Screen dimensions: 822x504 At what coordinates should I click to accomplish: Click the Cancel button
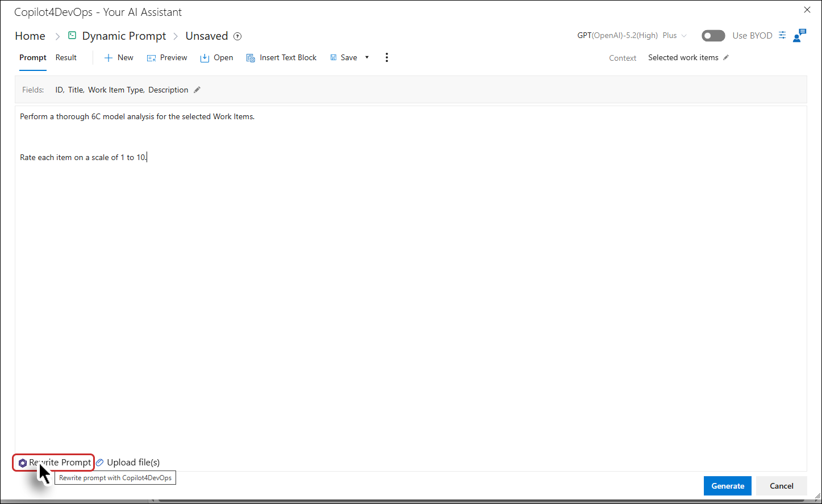coord(781,486)
